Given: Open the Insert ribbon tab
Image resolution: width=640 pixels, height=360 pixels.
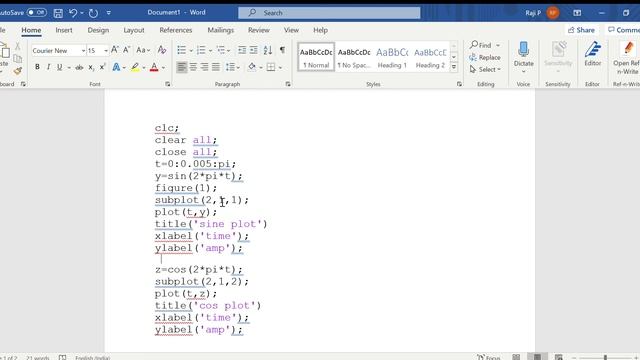Looking at the screenshot, I should click(x=64, y=30).
